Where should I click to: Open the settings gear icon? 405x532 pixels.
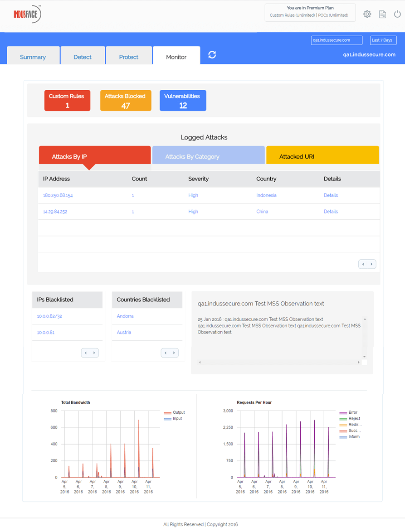[x=367, y=14]
